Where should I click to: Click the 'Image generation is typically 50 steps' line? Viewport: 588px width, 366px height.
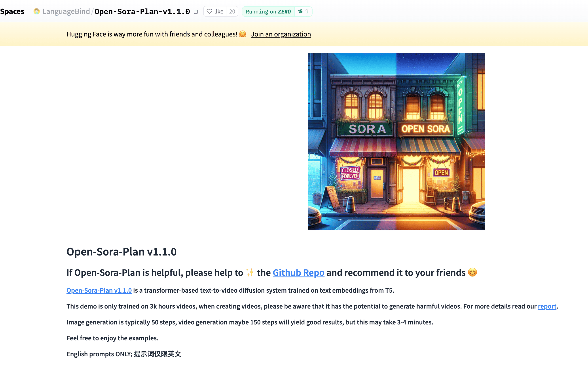[x=250, y=322]
